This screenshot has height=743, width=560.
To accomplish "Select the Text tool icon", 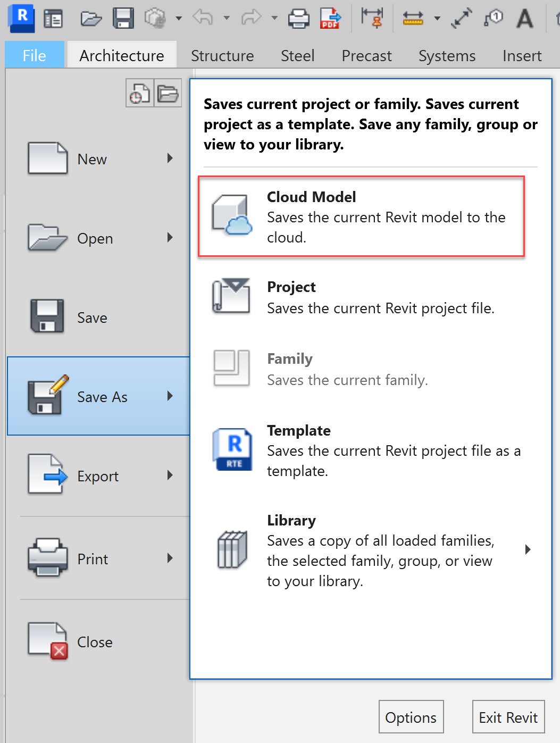I will point(524,19).
